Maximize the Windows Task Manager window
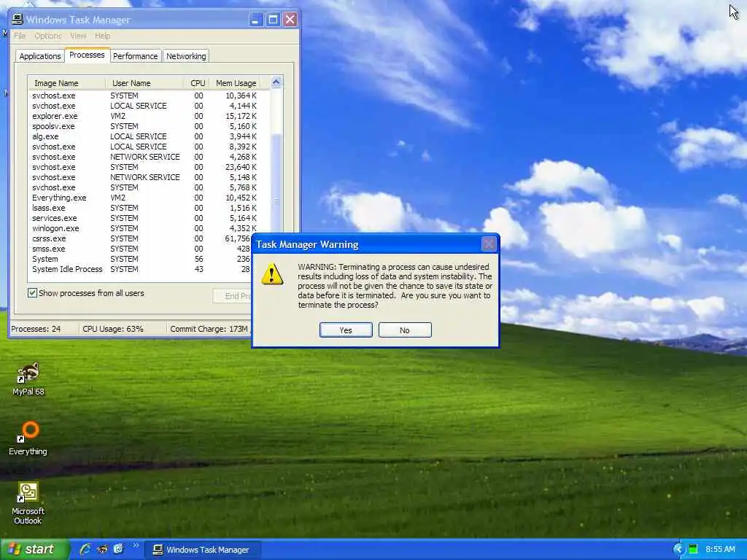 pos(273,20)
